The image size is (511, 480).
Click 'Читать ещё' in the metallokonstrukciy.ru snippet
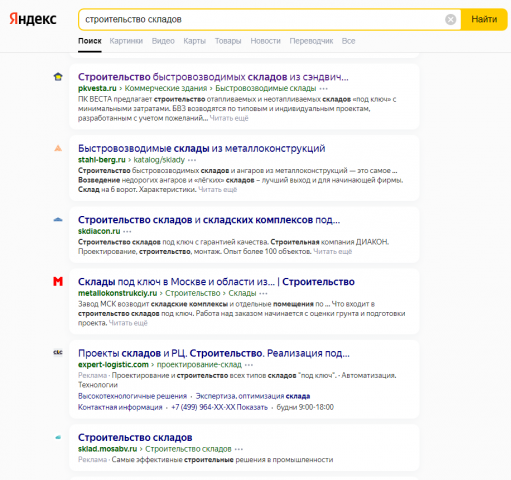coord(128,323)
